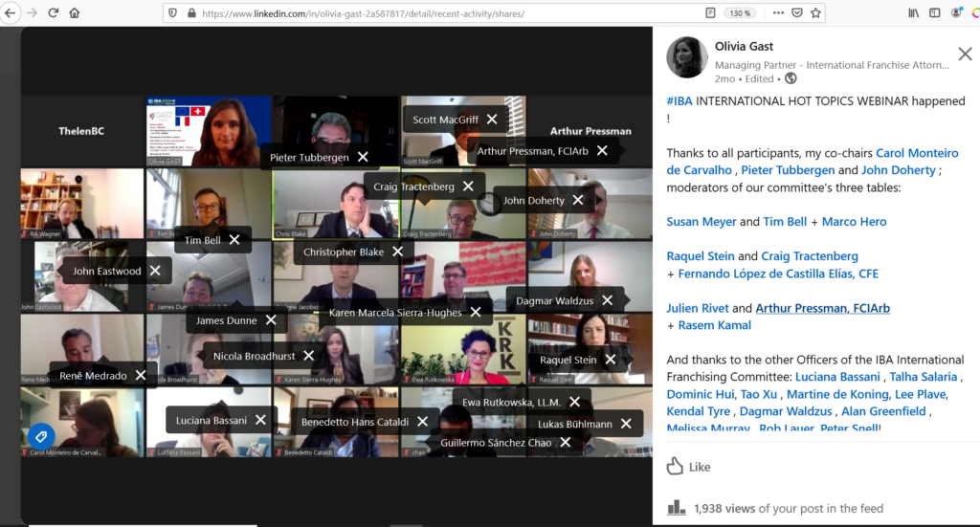The width and height of the screenshot is (980, 527).
Task: Click the tracking protection shield icon
Action: pyautogui.click(x=173, y=13)
